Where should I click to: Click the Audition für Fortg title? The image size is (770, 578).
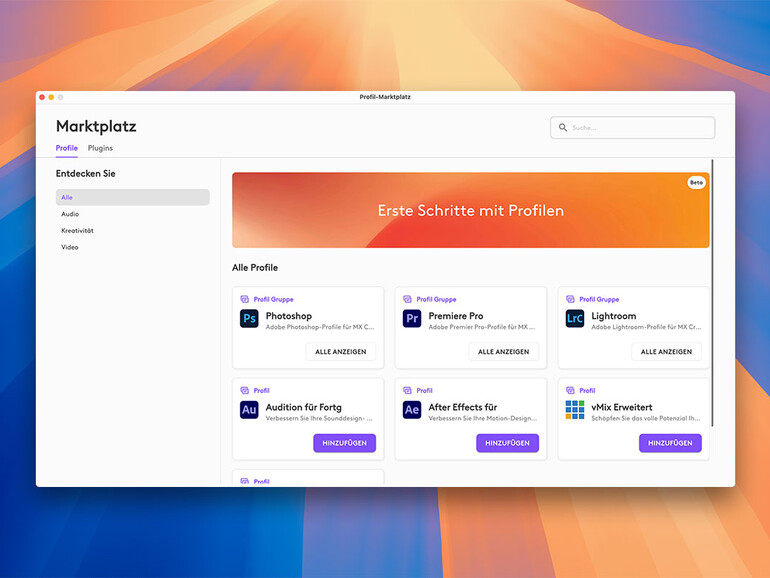pos(303,407)
